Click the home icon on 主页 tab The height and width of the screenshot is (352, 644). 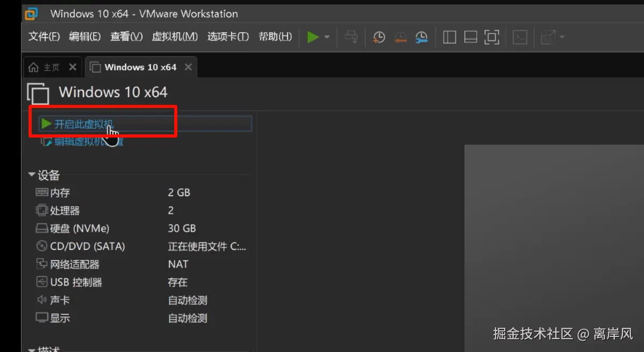(x=34, y=67)
